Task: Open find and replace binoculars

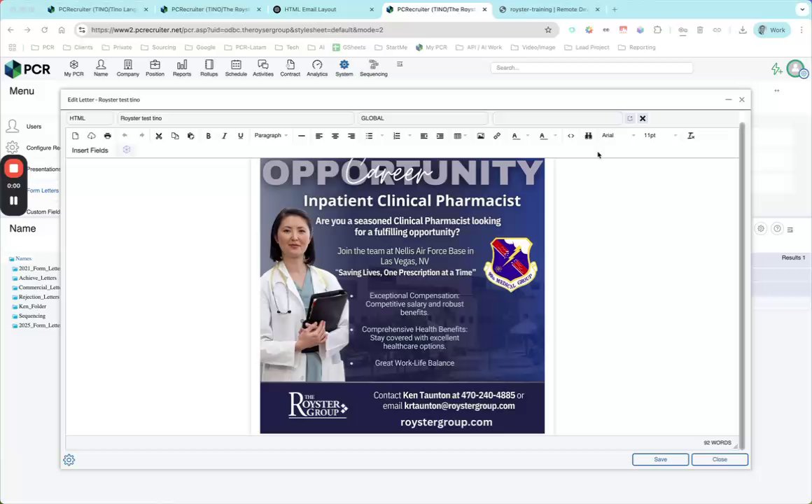Action: click(x=588, y=136)
